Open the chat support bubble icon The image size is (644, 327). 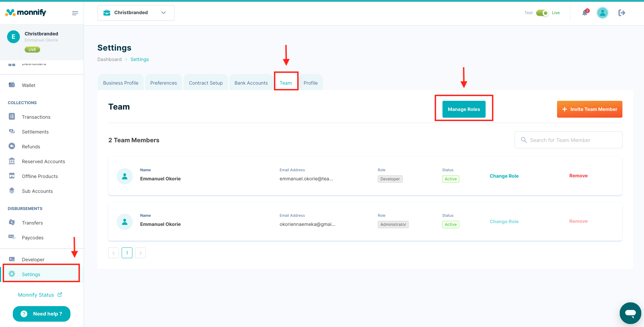coord(630,313)
